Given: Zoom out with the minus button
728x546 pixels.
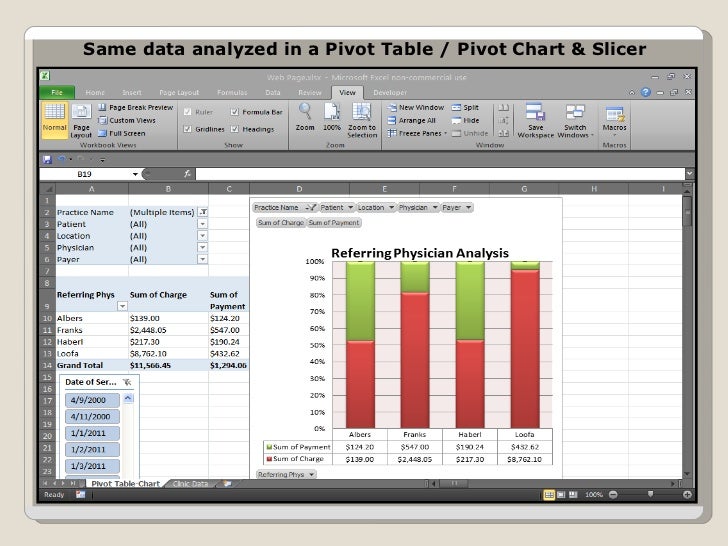Looking at the screenshot, I should point(613,495).
